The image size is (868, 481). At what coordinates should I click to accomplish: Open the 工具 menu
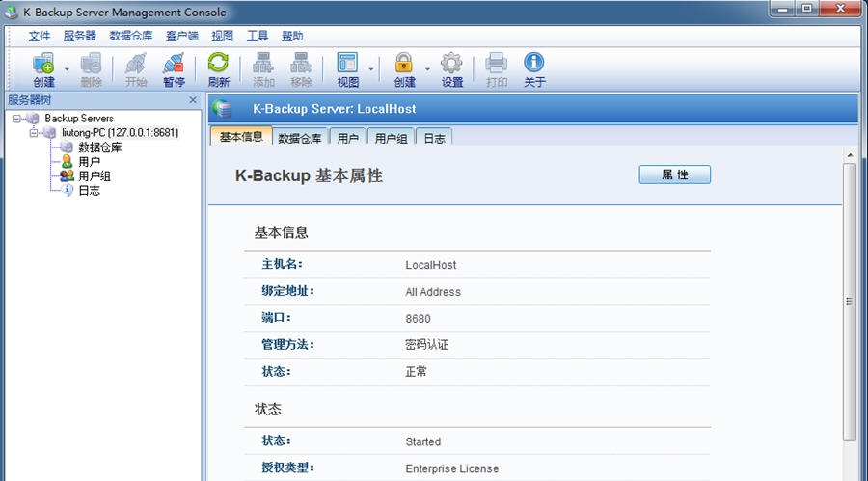pyautogui.click(x=258, y=36)
